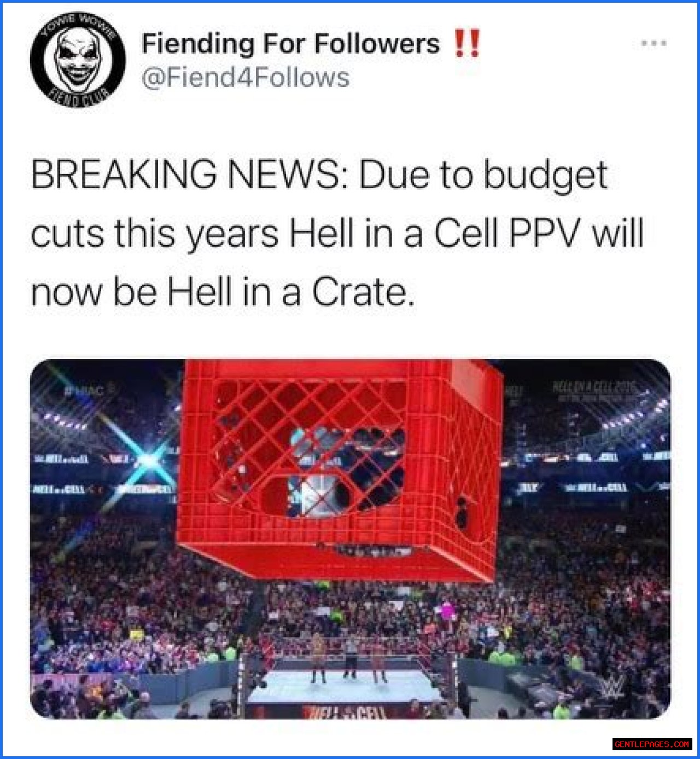The image size is (700, 759).
Task: Click the red double exclamation emoji
Action: [467, 43]
